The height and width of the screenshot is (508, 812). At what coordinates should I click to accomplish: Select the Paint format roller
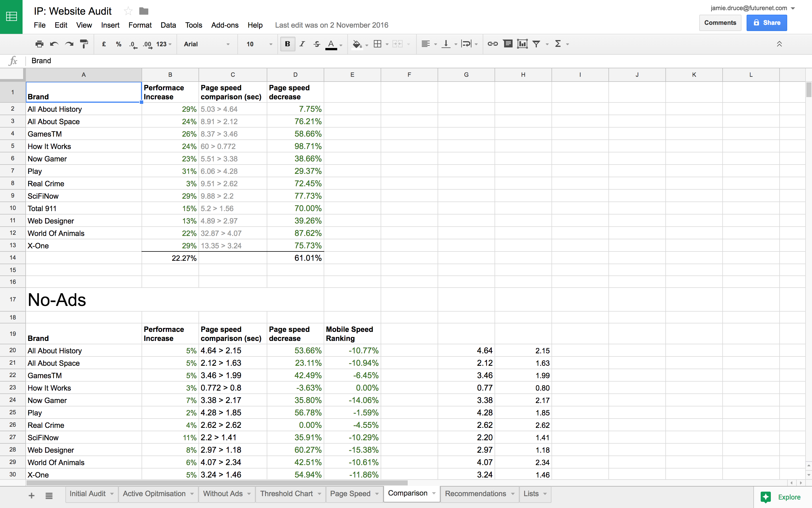coord(84,44)
